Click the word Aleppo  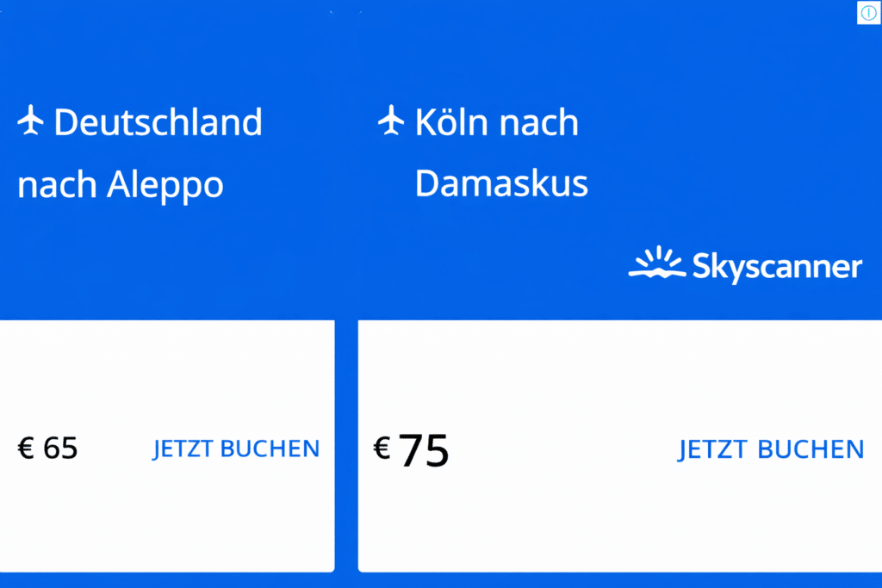165,184
